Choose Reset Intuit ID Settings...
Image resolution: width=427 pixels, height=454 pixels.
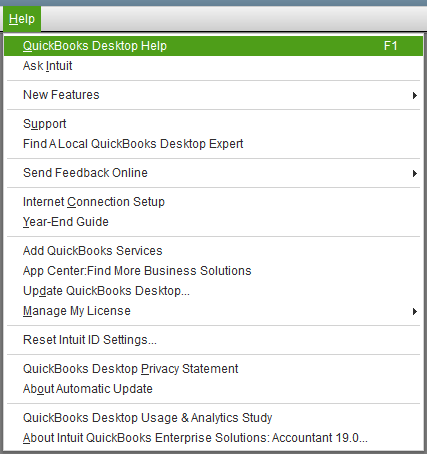213,340
